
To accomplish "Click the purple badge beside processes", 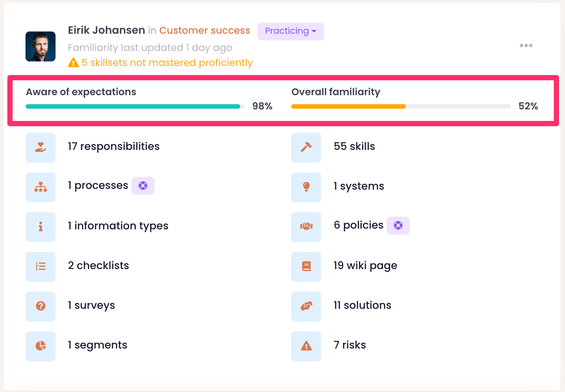I will pos(143,186).
